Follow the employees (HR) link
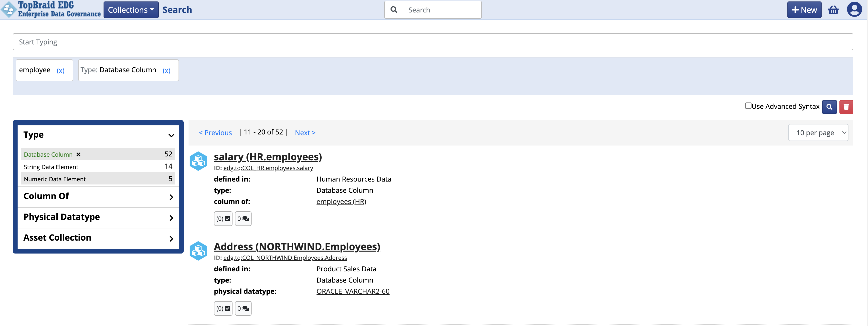Image resolution: width=868 pixels, height=326 pixels. (341, 201)
